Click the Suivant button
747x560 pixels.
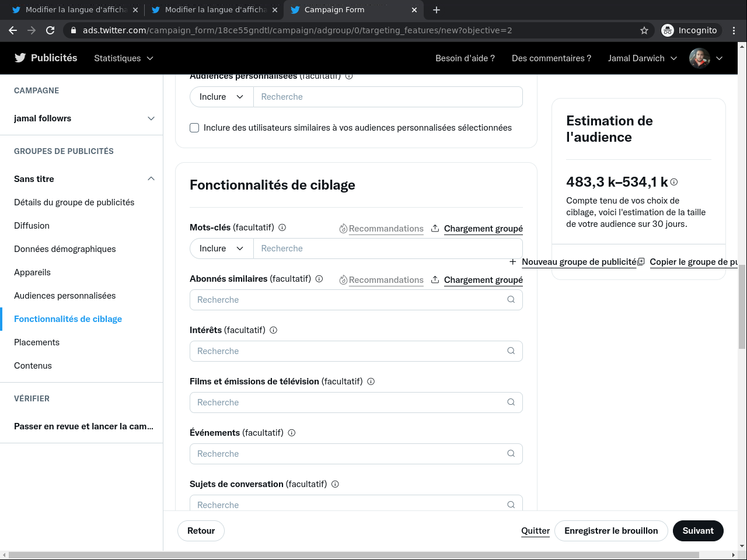(x=698, y=531)
